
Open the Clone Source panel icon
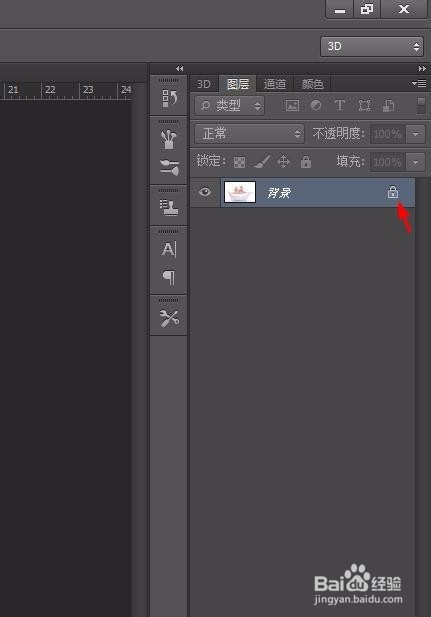click(169, 207)
